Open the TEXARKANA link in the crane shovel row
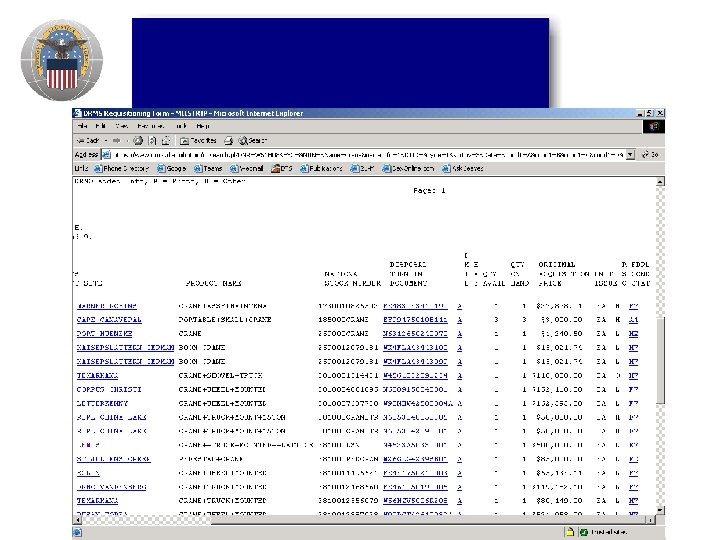Viewport: 720px width, 540px height. [x=97, y=375]
